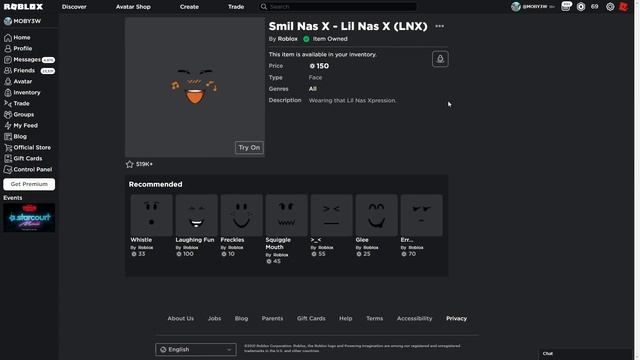The image size is (640, 360).
Task: Click the favorite star icon
Action: coord(130,164)
